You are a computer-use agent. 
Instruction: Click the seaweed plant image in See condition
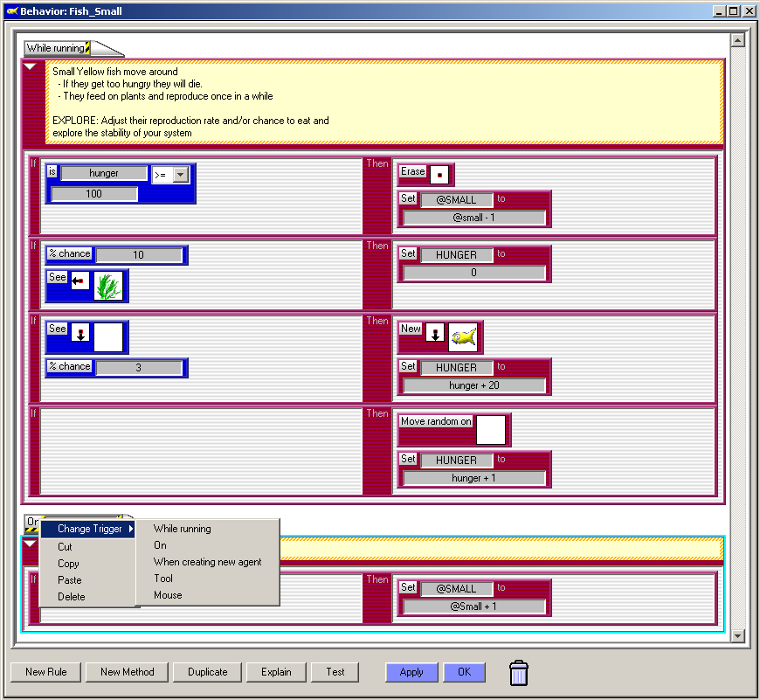108,286
